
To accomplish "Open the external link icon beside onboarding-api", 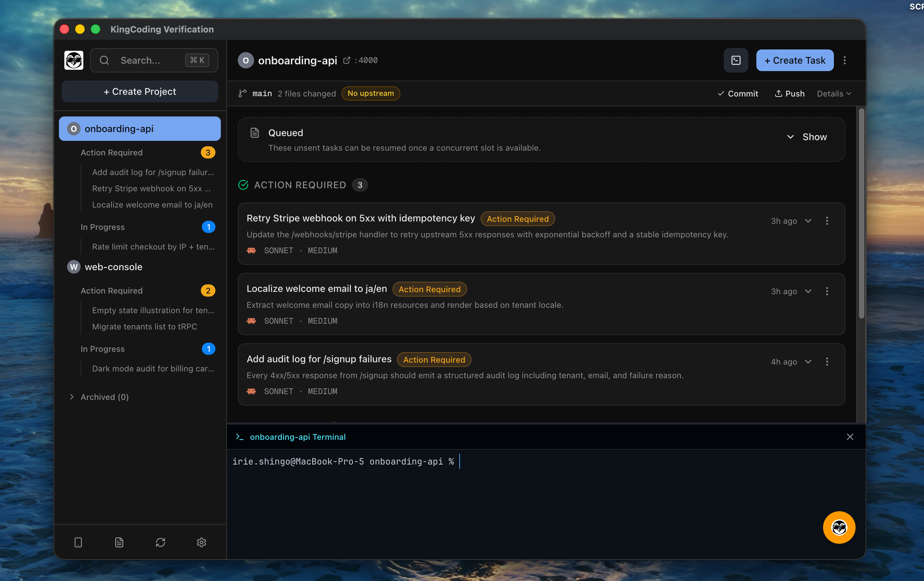I will pos(346,60).
